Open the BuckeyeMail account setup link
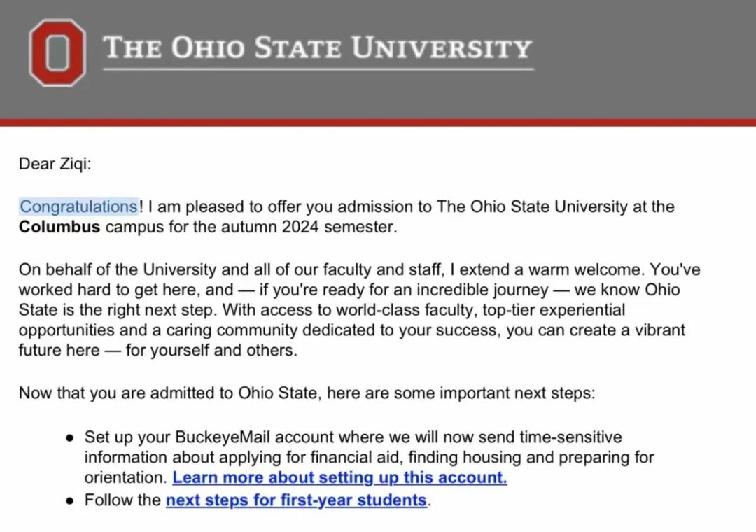756x532 pixels. [x=339, y=477]
